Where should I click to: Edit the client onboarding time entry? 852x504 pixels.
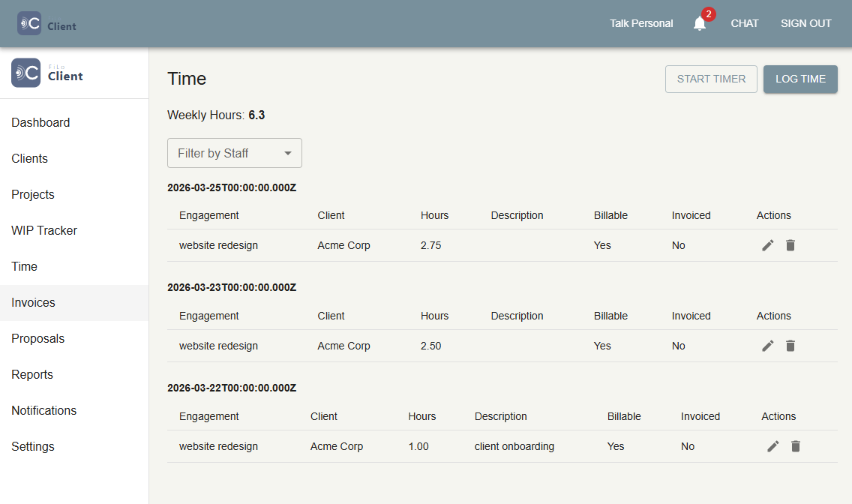point(772,445)
